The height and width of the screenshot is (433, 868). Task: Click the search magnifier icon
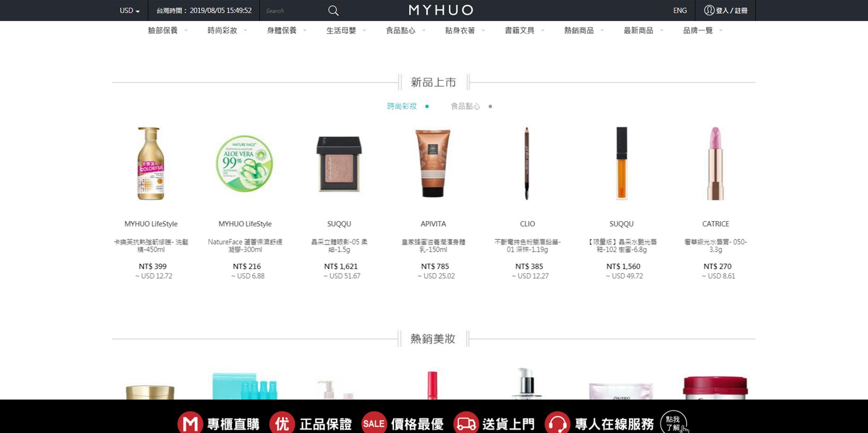333,10
